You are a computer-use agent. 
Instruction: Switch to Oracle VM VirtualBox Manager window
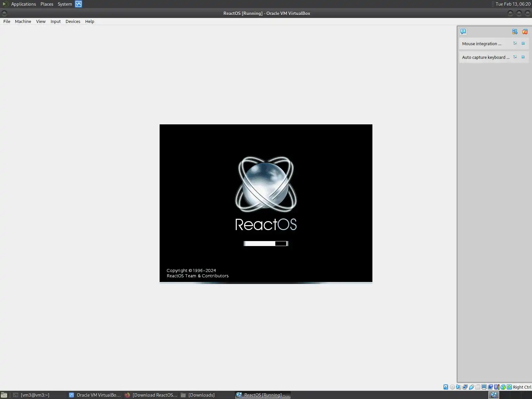[95, 395]
